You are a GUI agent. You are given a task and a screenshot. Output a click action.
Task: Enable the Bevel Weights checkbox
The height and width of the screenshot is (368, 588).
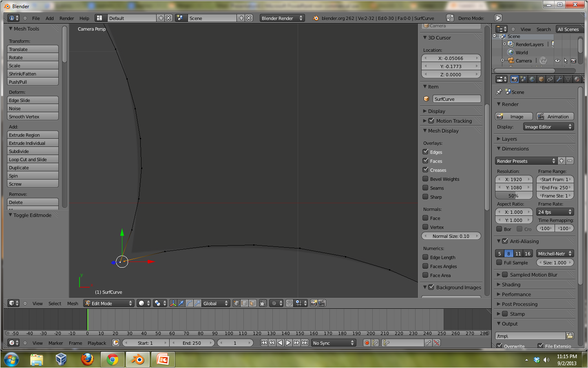425,179
